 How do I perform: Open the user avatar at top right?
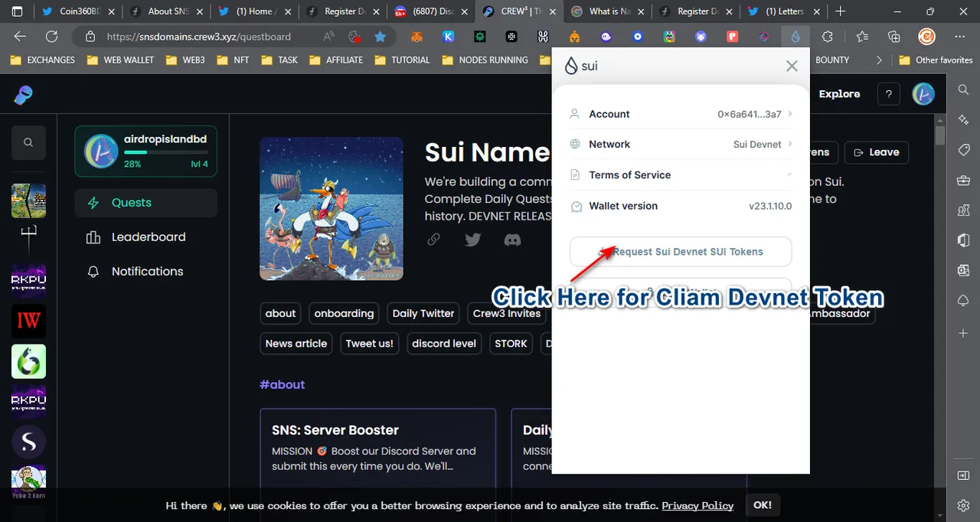pos(924,94)
